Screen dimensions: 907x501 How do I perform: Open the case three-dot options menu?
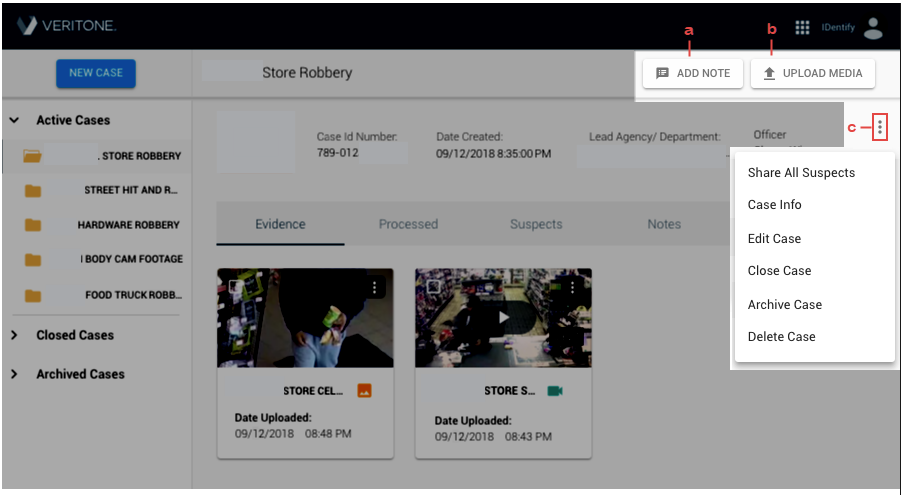880,127
